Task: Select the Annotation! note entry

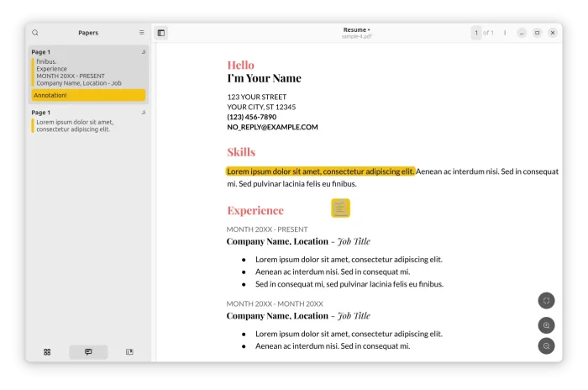Action: coord(88,95)
